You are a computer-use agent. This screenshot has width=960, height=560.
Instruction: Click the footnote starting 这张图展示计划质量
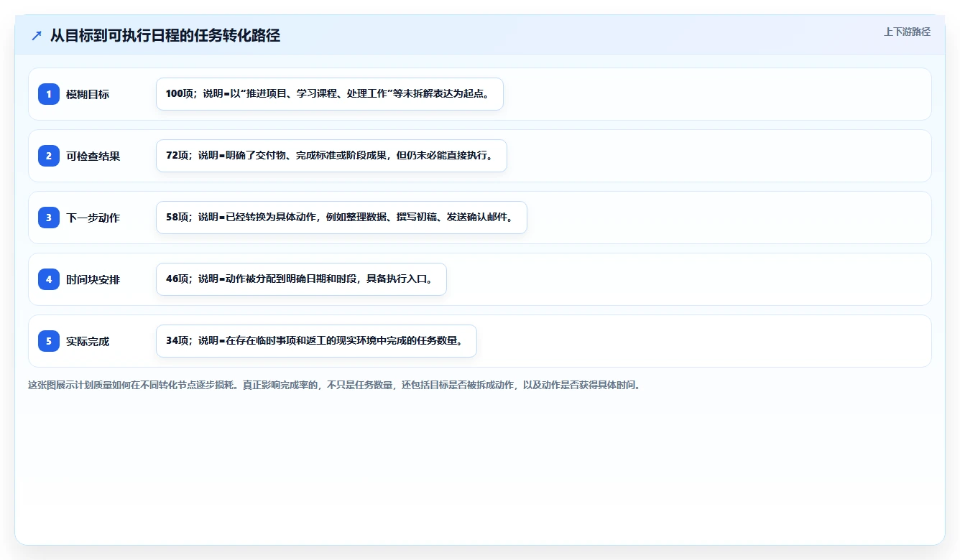pos(334,385)
